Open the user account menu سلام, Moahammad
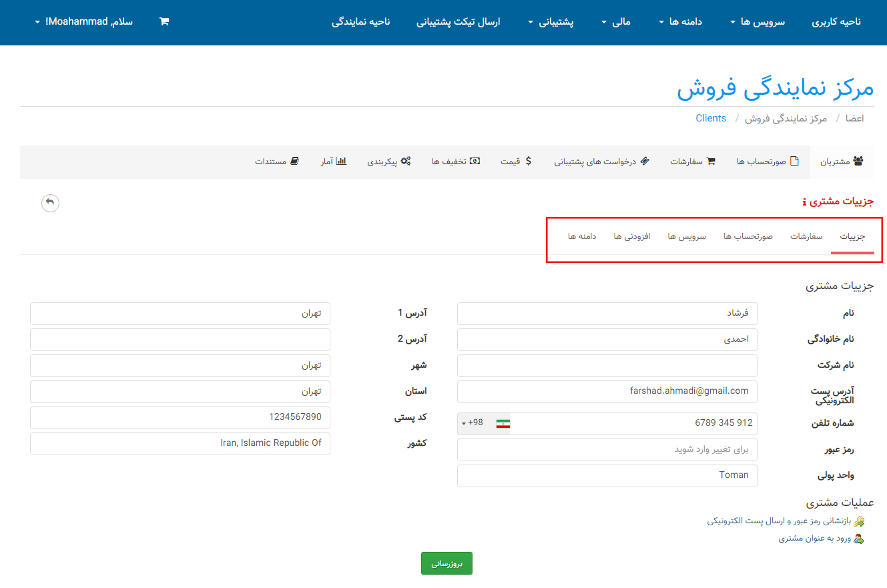Viewport: 887px width, 588px height. [x=83, y=22]
